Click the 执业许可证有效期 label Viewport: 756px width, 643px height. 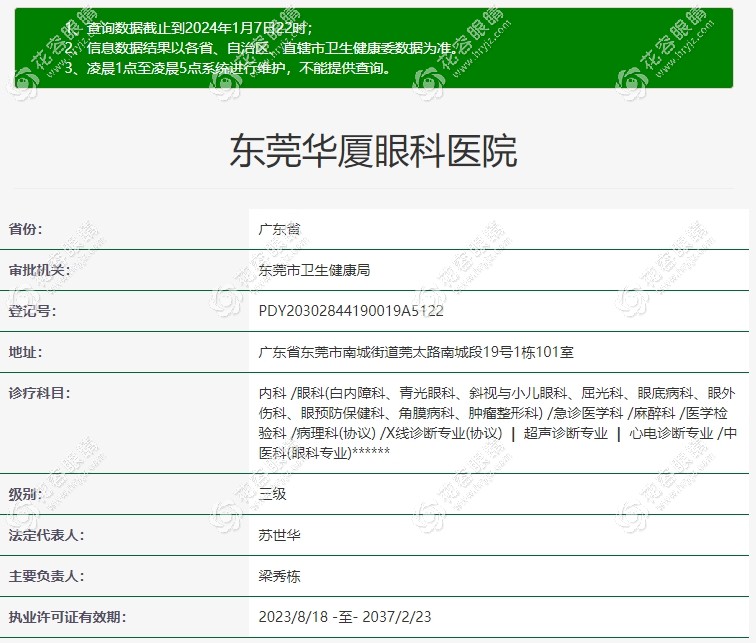pyautogui.click(x=68, y=617)
